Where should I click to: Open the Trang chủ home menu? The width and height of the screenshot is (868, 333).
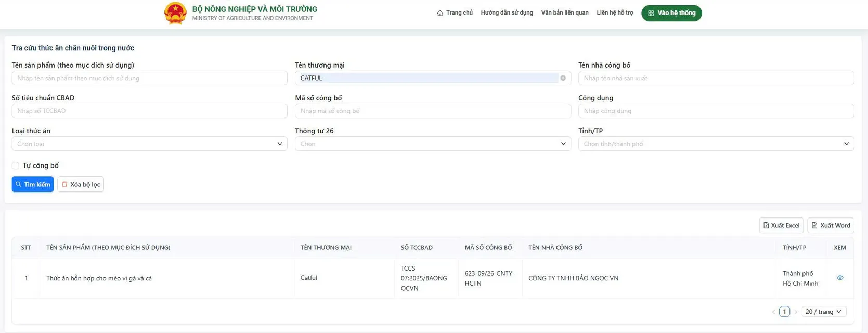(455, 13)
